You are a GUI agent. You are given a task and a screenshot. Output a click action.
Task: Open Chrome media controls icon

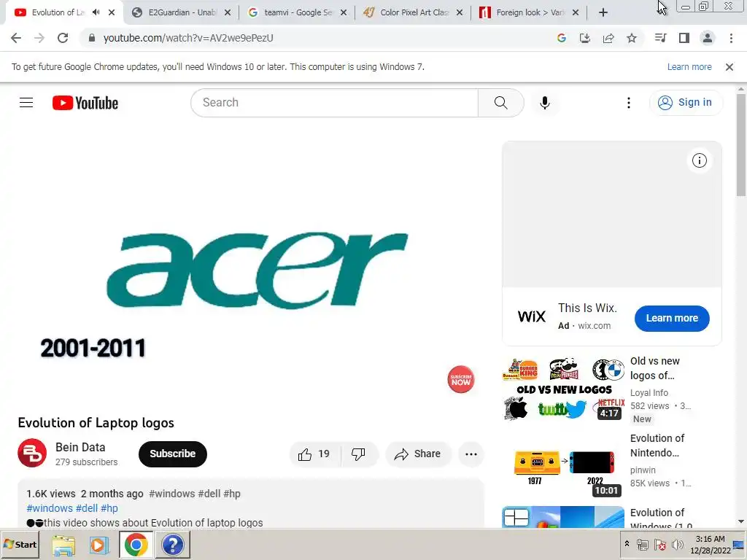click(x=661, y=38)
